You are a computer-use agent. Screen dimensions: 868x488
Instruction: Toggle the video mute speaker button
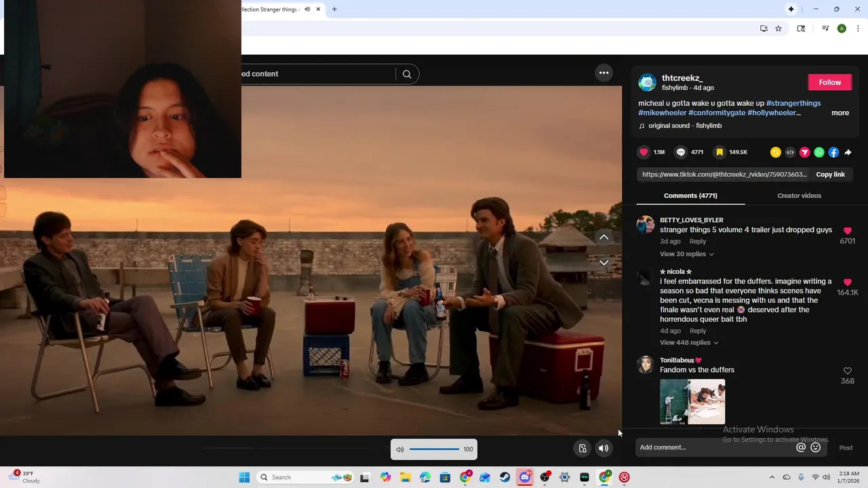[604, 448]
